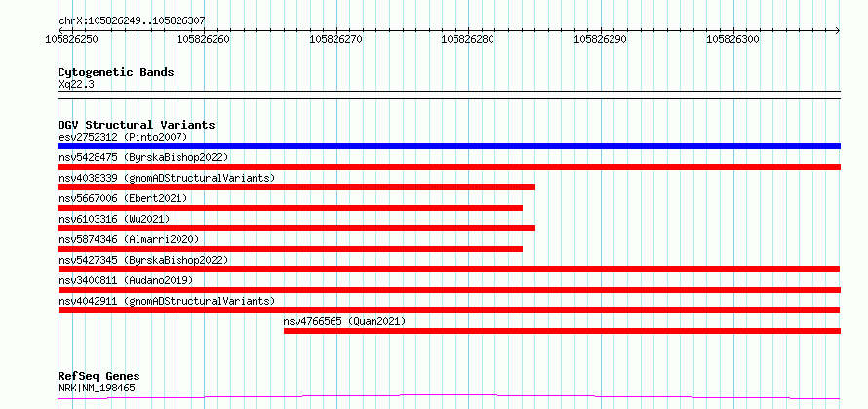Image resolution: width=868 pixels, height=409 pixels.
Task: Click the red nsv4766565 variant bar
Action: pos(563,331)
